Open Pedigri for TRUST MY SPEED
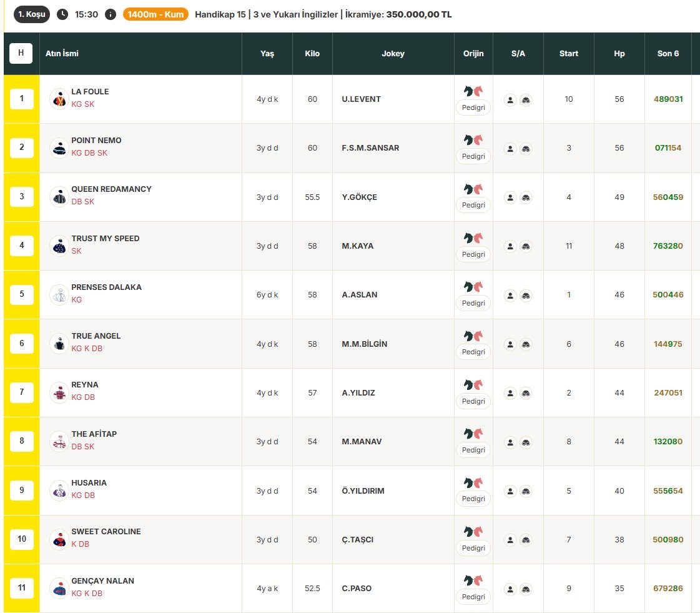Image resolution: width=700 pixels, height=613 pixels. tap(473, 254)
